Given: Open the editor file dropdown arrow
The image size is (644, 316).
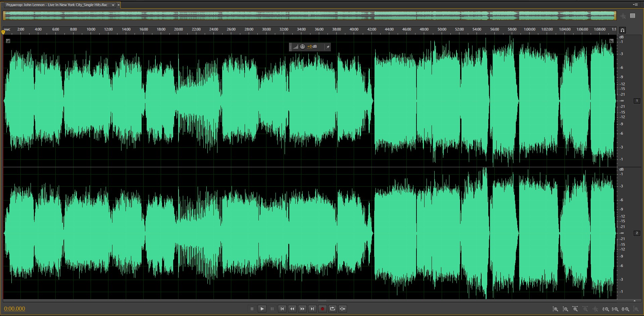Looking at the screenshot, I should pos(113,5).
